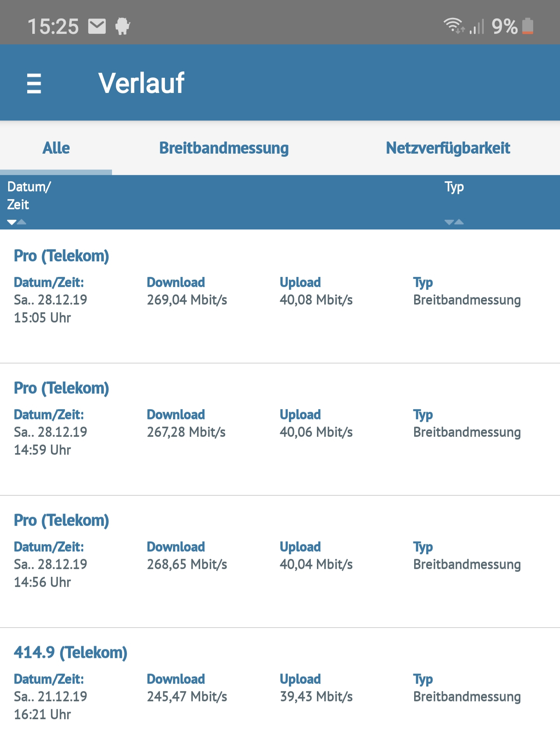The height and width of the screenshot is (742, 560).
Task: Tap the Datum/Zeit column header
Action: pos(29,196)
